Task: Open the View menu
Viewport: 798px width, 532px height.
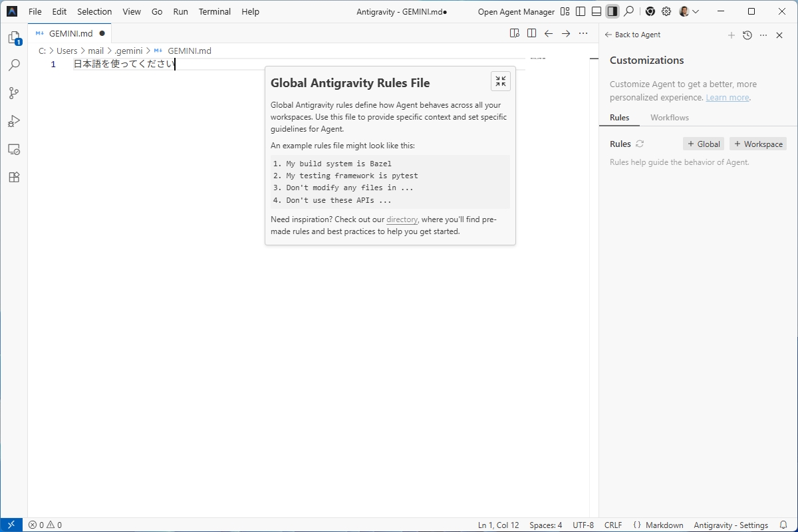Action: (132, 11)
